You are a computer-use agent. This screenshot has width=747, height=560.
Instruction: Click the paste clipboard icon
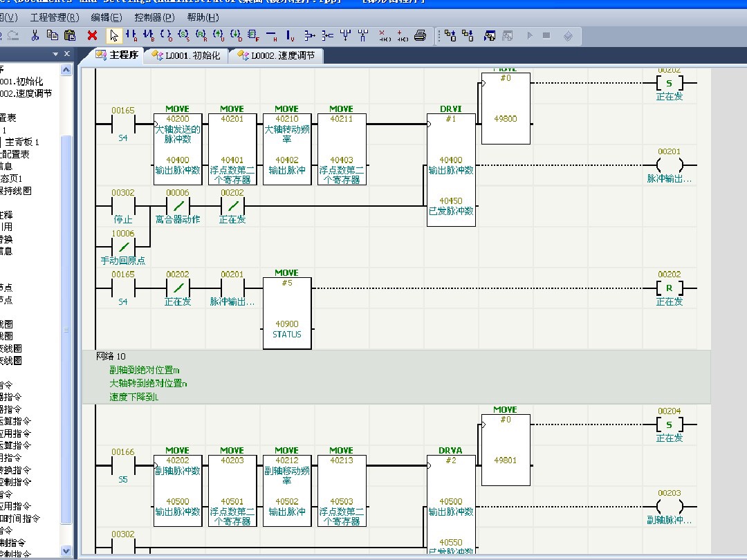click(70, 35)
